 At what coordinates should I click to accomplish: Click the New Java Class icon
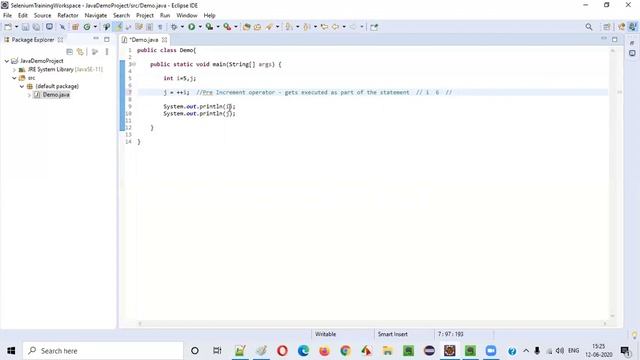87,27
